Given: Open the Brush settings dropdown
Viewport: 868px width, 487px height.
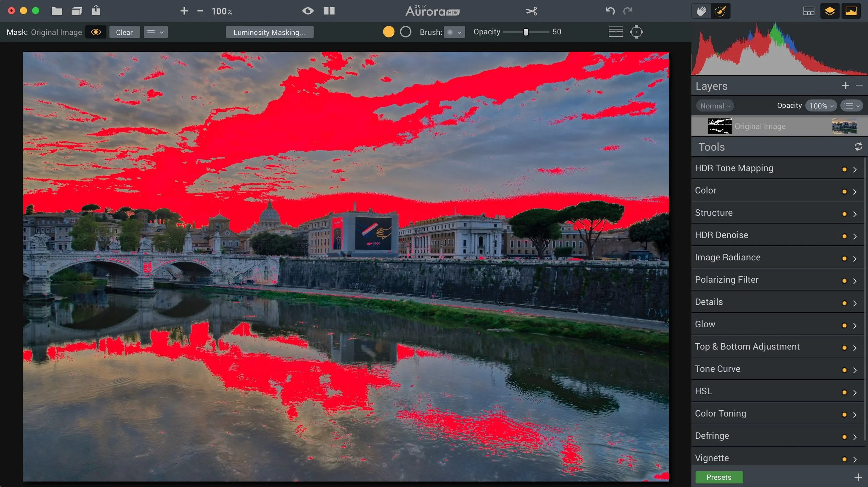Looking at the screenshot, I should click(454, 32).
